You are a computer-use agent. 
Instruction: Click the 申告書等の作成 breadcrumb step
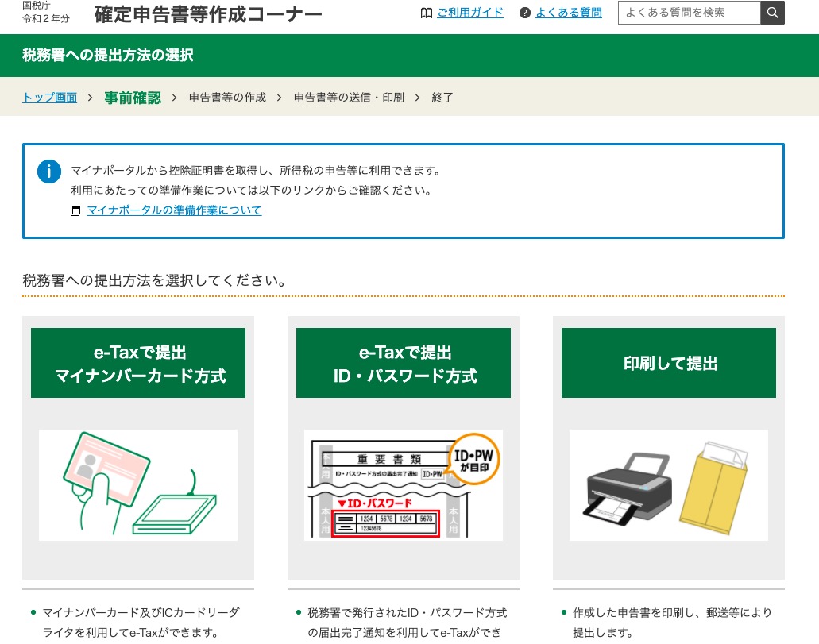(227, 98)
